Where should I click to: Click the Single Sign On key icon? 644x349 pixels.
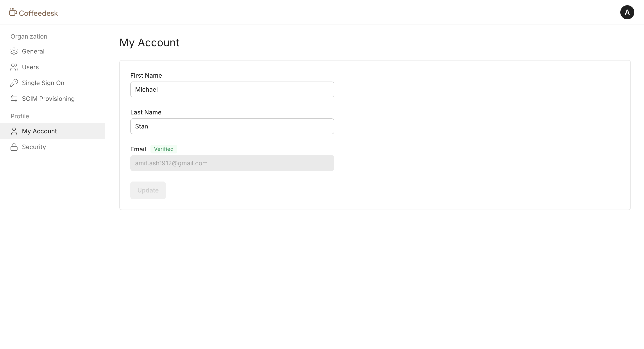[x=14, y=83]
